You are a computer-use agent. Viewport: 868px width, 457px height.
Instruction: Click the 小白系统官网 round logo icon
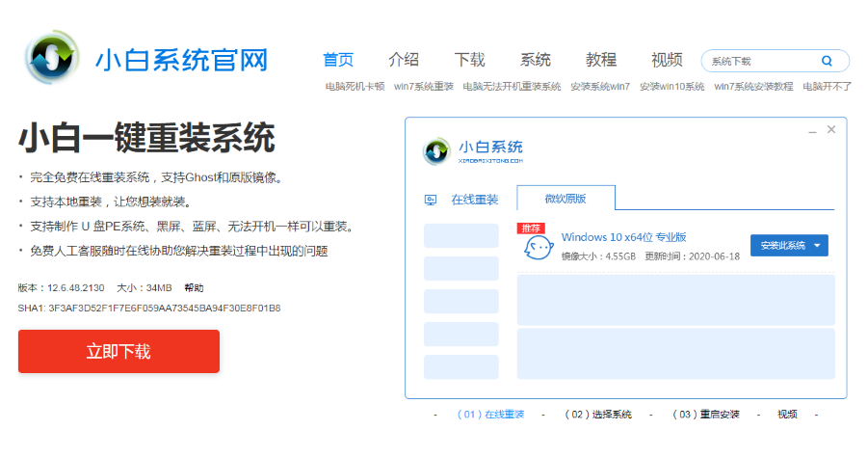[51, 58]
